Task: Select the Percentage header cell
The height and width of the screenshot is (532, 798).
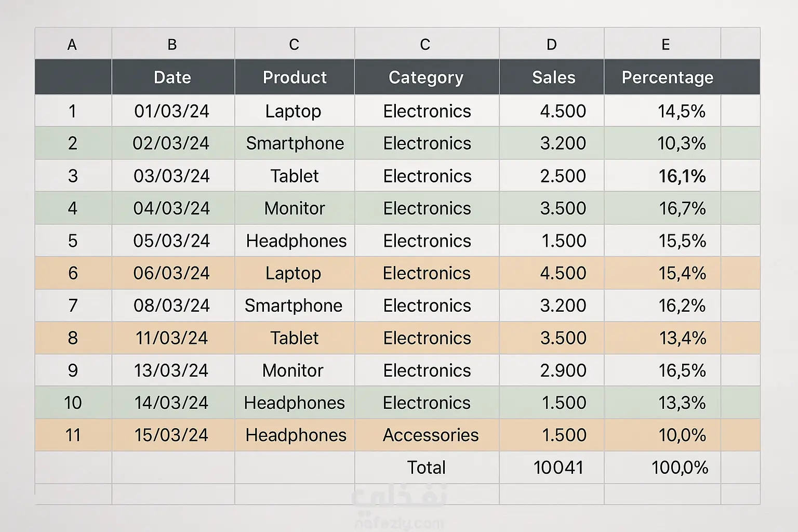Action: click(x=667, y=77)
